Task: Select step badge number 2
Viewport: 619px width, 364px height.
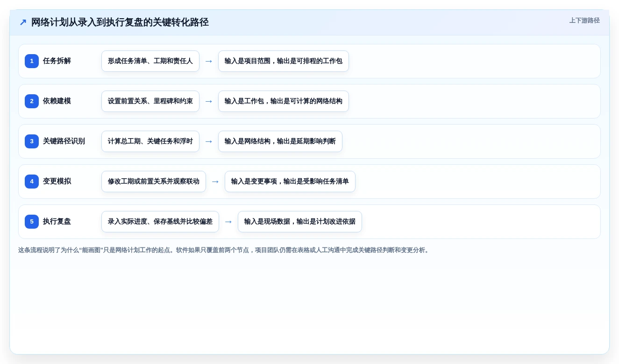Action: pyautogui.click(x=32, y=101)
